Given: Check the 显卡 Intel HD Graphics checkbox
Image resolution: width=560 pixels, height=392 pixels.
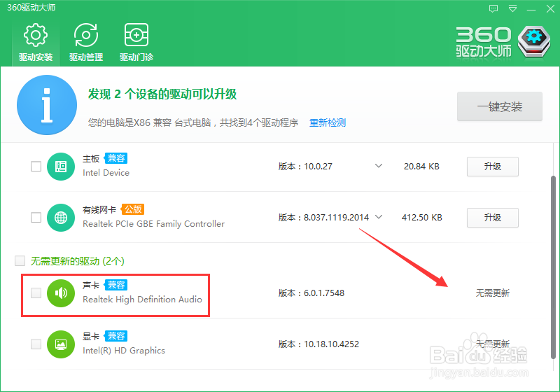Looking at the screenshot, I should [x=36, y=344].
